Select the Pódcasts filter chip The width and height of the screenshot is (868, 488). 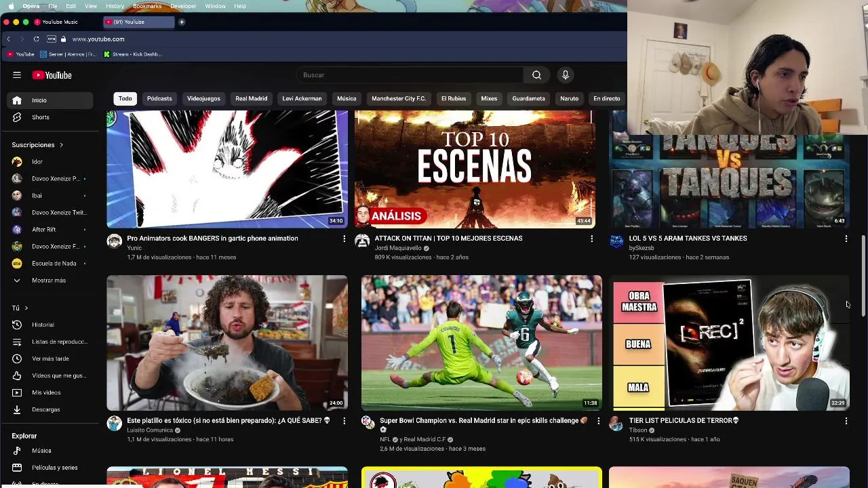159,99
